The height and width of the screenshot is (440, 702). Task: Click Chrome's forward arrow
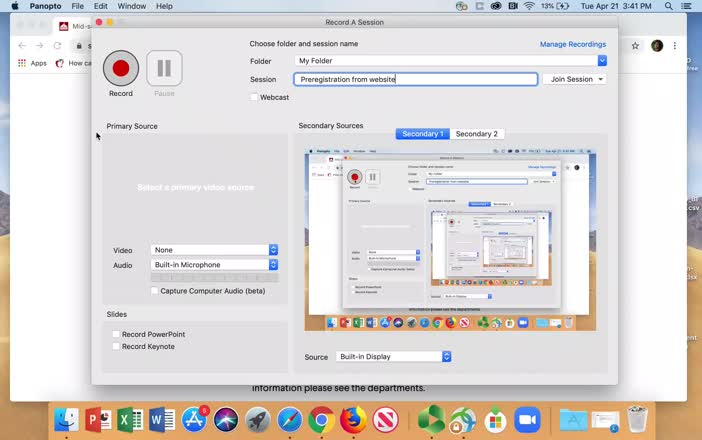click(39, 46)
